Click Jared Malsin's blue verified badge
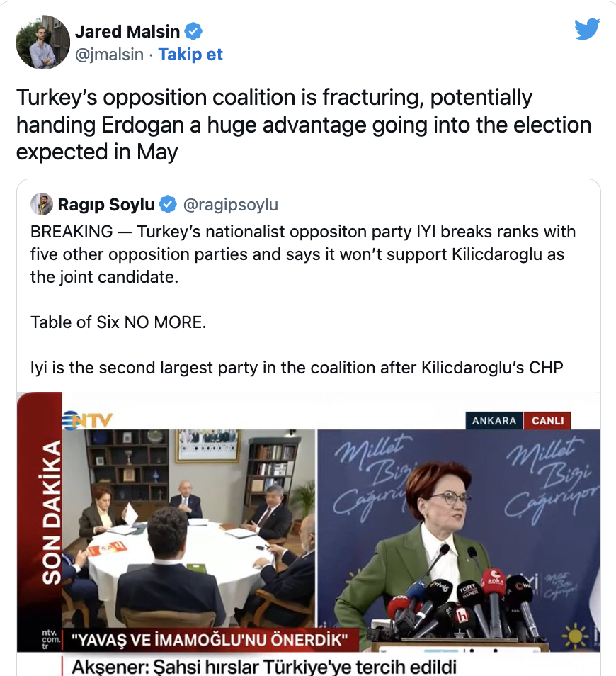 pos(194,31)
